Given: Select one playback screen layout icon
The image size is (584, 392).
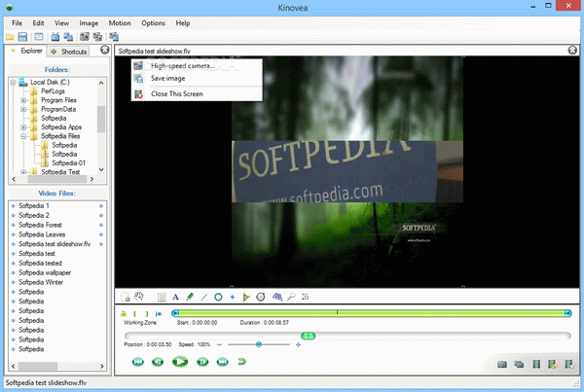Looking at the screenshot, I should pyautogui.click(x=55, y=37).
